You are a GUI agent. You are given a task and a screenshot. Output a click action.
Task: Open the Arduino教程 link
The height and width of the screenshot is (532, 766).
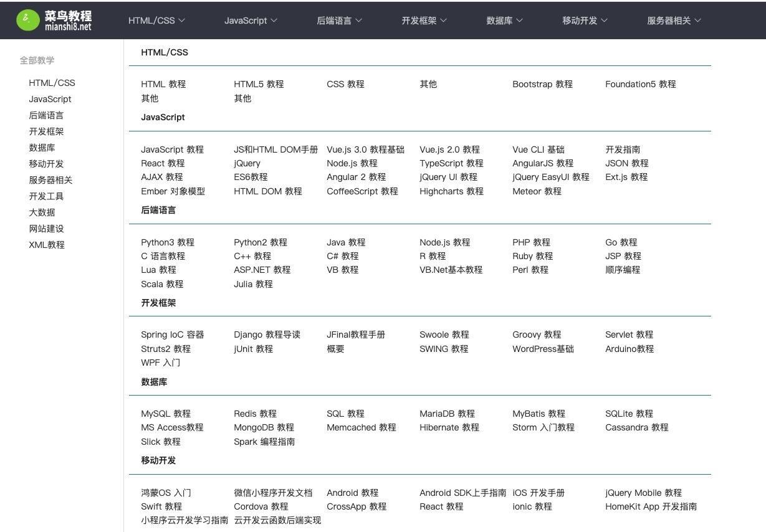630,349
